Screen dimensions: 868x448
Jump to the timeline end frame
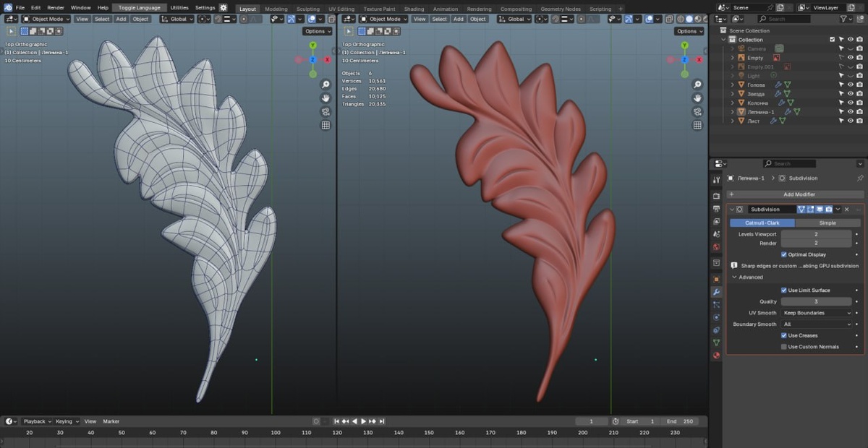pos(381,421)
